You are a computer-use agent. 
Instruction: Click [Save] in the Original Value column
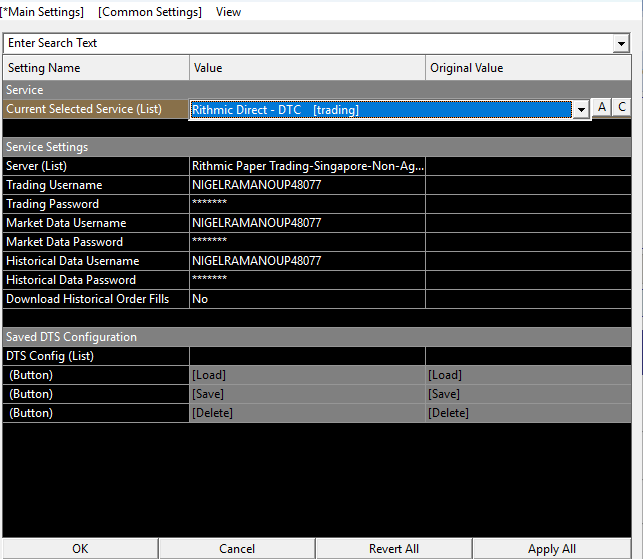528,394
